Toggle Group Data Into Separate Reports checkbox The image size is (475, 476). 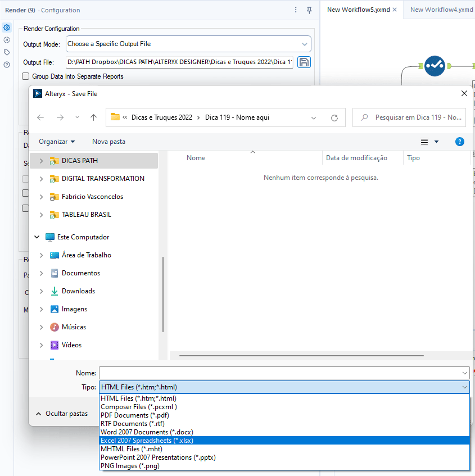(26, 76)
